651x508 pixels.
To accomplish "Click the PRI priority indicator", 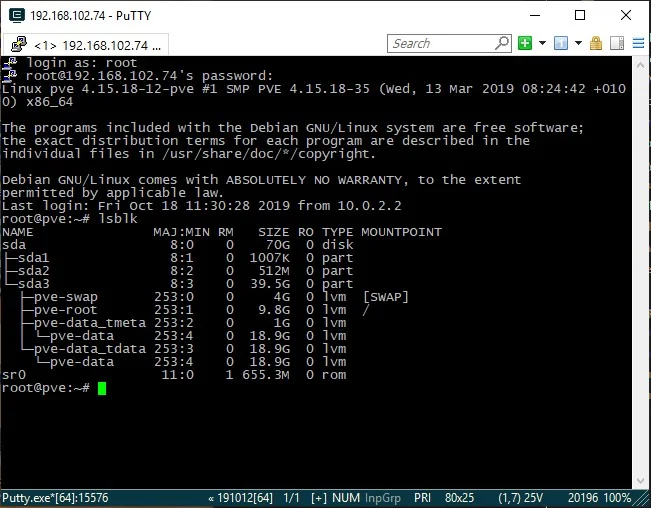I will coord(422,498).
